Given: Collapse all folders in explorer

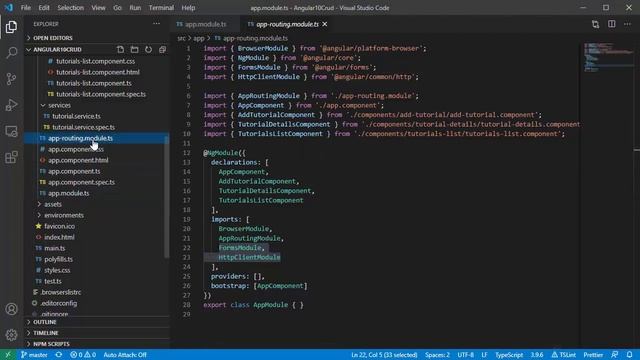Looking at the screenshot, I should (x=162, y=49).
